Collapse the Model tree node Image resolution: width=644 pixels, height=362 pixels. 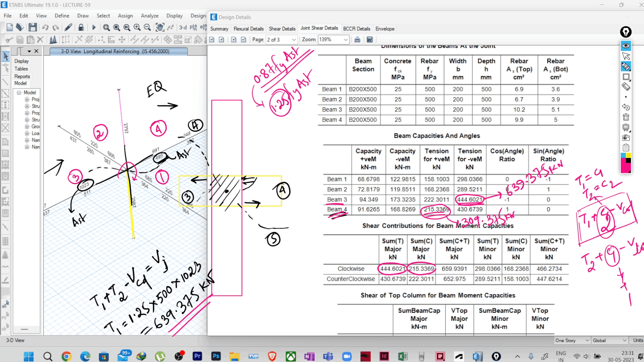point(19,93)
